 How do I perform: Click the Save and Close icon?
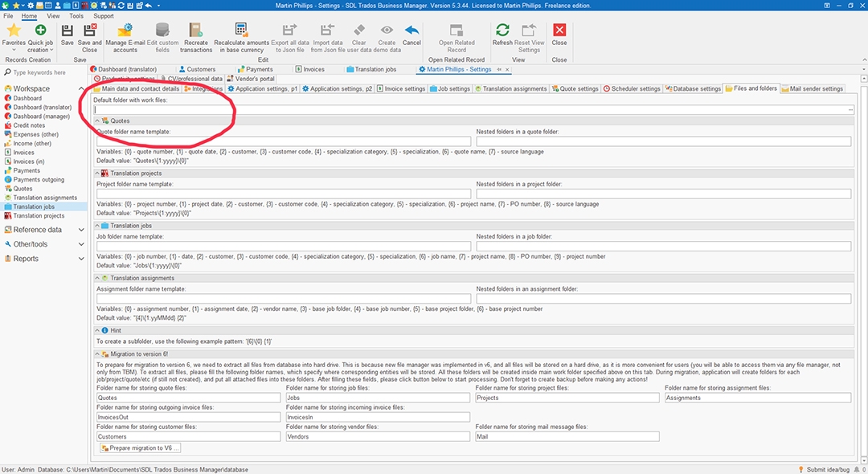90,30
